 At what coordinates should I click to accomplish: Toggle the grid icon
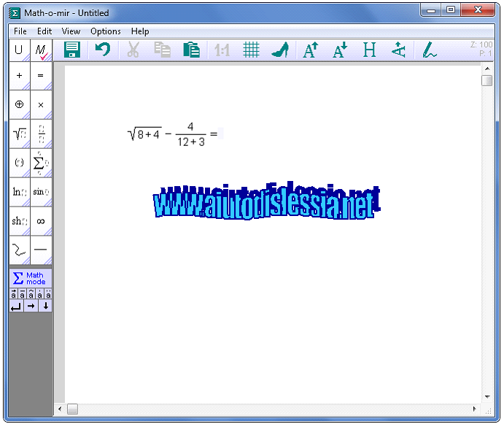click(251, 50)
